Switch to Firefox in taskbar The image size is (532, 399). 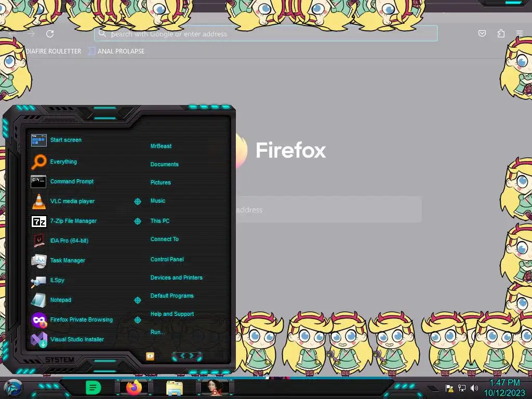[134, 388]
